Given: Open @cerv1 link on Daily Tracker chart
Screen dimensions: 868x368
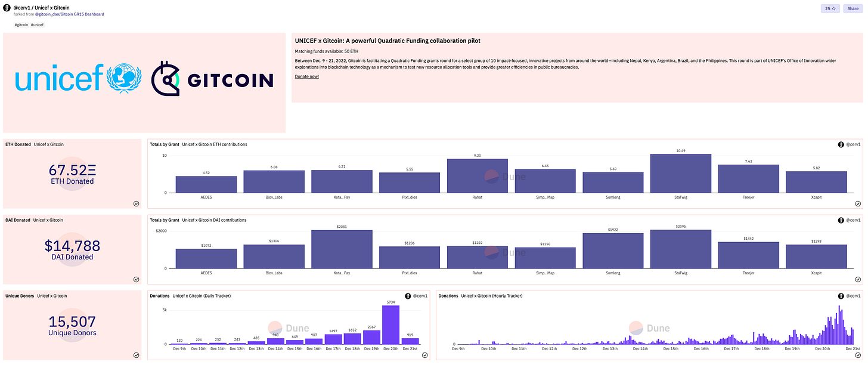Looking at the screenshot, I should 420,296.
